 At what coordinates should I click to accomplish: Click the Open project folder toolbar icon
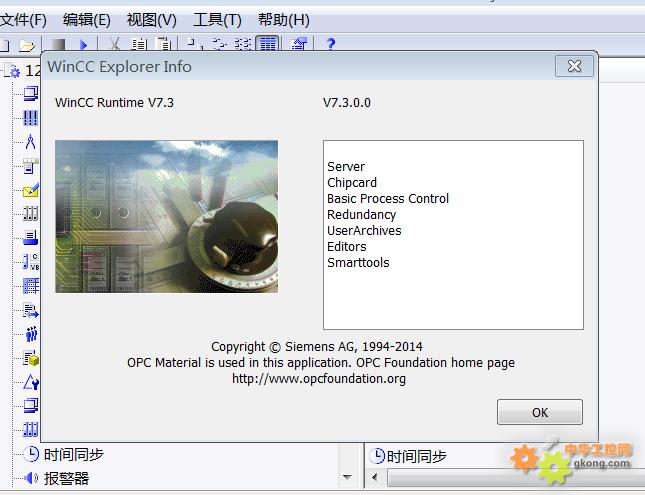coord(27,44)
